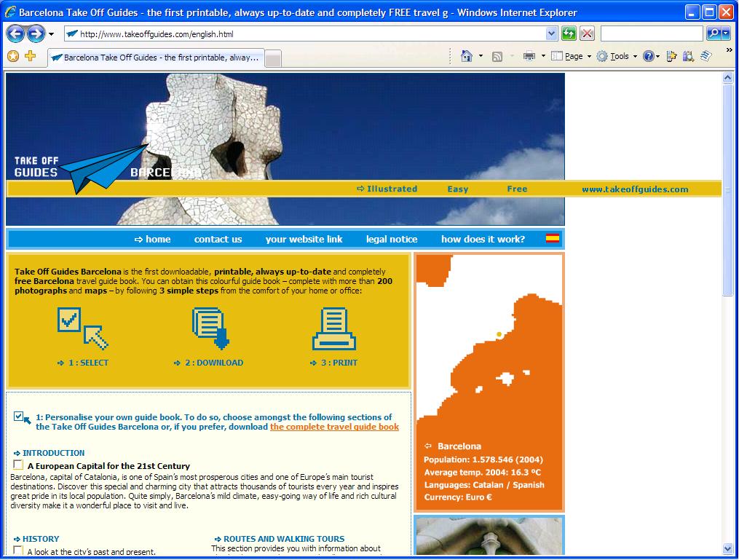This screenshot has height=560, width=739.
Task: Click the printer Print step icon
Action: point(333,328)
